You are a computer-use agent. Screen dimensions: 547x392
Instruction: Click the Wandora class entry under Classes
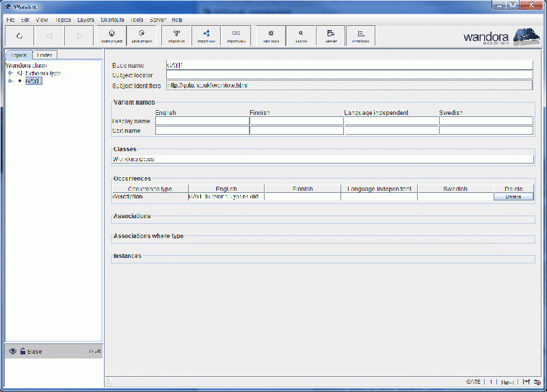[134, 159]
